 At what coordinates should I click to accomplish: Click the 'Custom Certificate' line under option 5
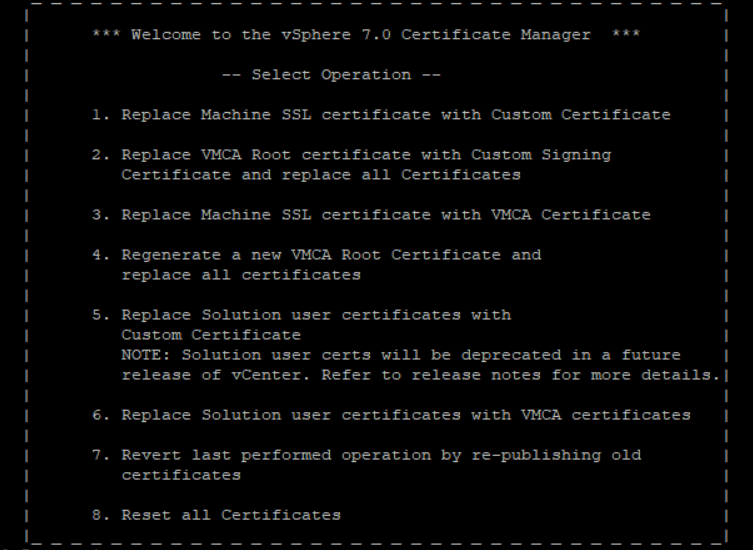tap(211, 335)
